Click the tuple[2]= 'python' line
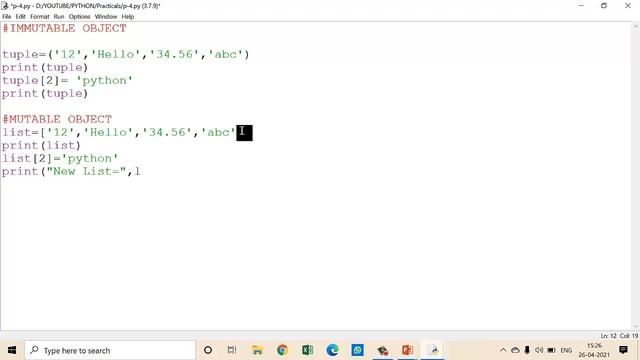640x360 pixels. pyautogui.click(x=67, y=80)
